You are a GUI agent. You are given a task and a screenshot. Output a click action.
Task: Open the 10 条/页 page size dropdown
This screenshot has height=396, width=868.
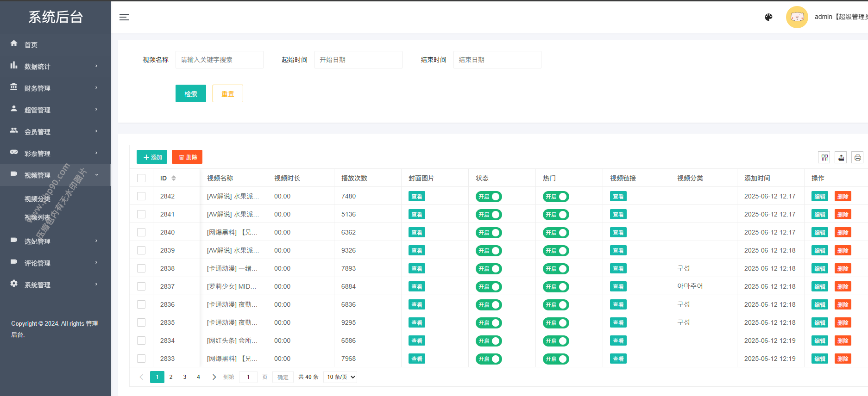point(341,377)
